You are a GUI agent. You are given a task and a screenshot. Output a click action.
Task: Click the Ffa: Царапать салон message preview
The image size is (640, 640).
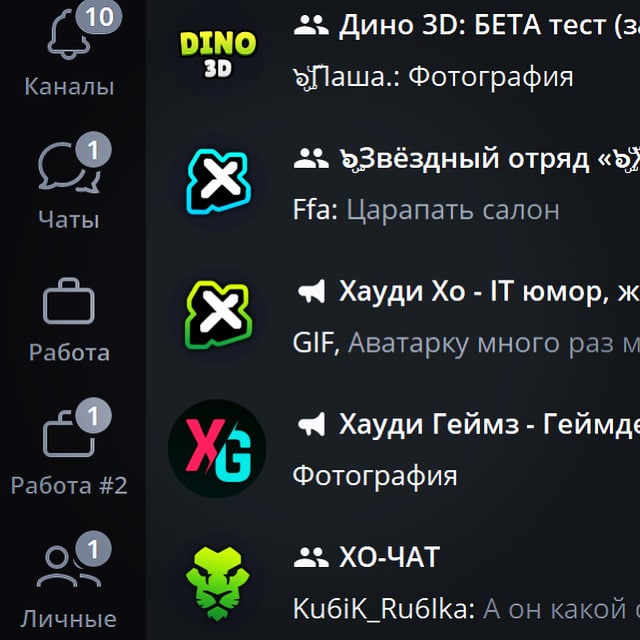click(426, 210)
